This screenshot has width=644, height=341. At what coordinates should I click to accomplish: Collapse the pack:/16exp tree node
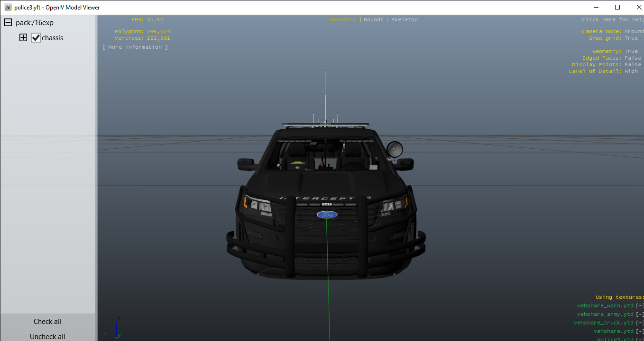pyautogui.click(x=8, y=23)
